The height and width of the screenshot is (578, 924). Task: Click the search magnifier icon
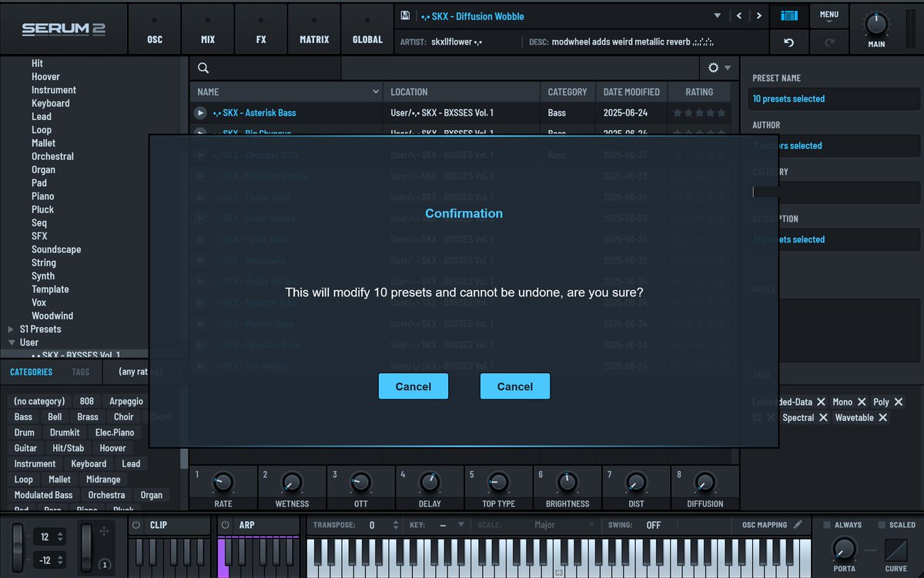tap(203, 68)
